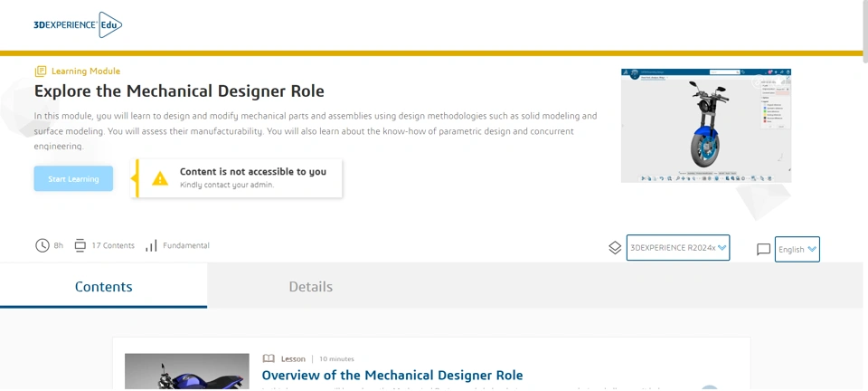Click the page vertical scrollbar

(864, 36)
